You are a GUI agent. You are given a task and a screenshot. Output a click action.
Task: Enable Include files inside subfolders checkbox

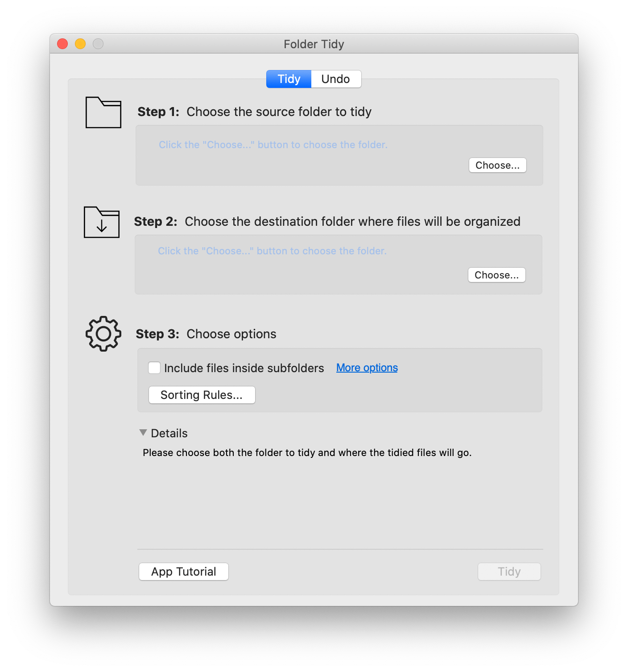tap(154, 368)
